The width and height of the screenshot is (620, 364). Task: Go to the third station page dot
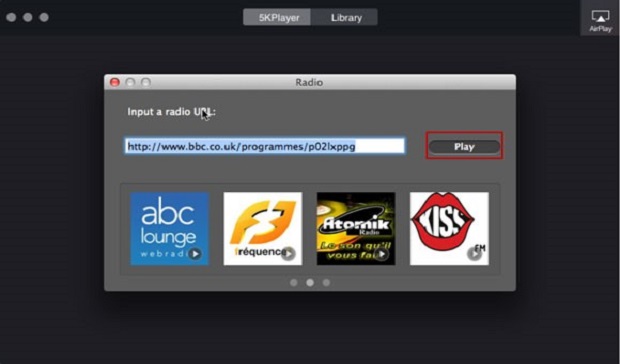pos(326,283)
